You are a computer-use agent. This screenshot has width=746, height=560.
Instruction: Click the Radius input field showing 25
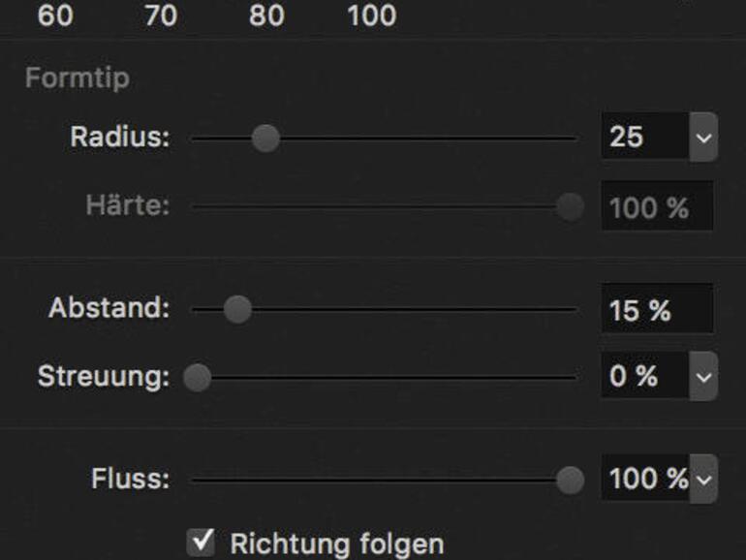pyautogui.click(x=644, y=138)
